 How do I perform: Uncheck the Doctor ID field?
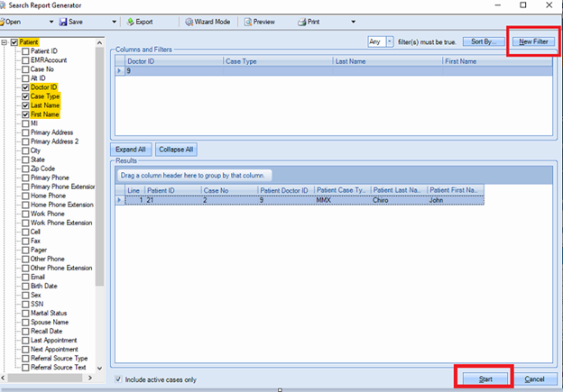pos(24,87)
